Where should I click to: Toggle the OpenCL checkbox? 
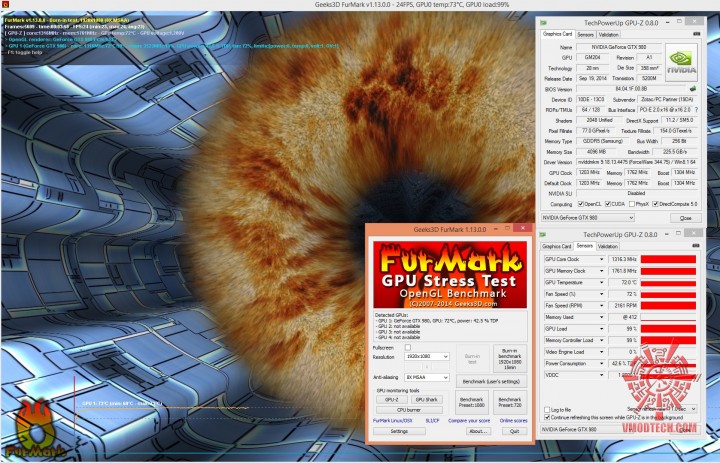581,204
